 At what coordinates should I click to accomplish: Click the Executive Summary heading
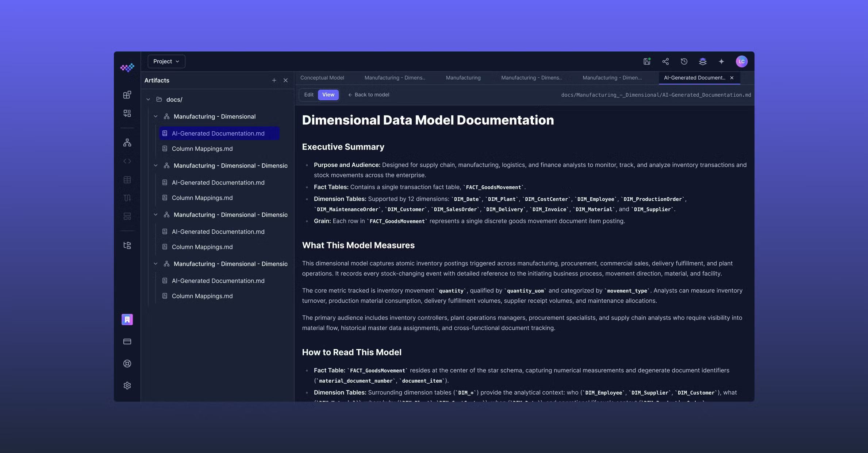pos(343,147)
